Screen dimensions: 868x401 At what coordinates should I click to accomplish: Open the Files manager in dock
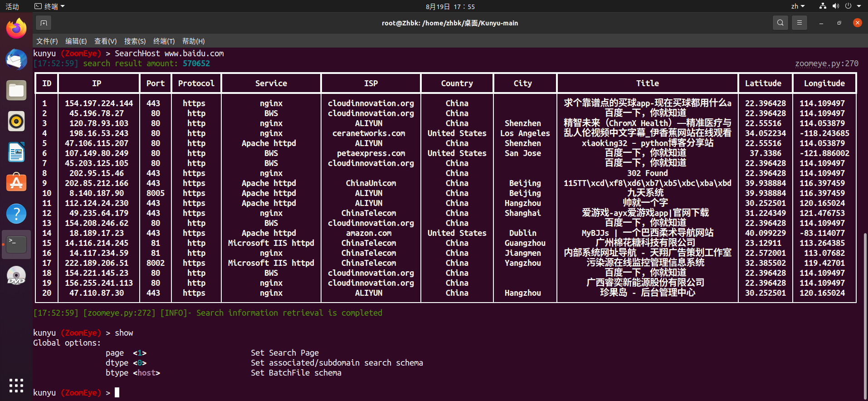(x=16, y=90)
